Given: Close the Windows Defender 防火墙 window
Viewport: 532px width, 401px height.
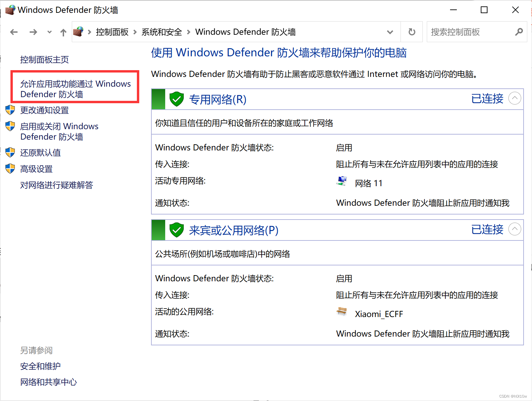Looking at the screenshot, I should click(515, 10).
